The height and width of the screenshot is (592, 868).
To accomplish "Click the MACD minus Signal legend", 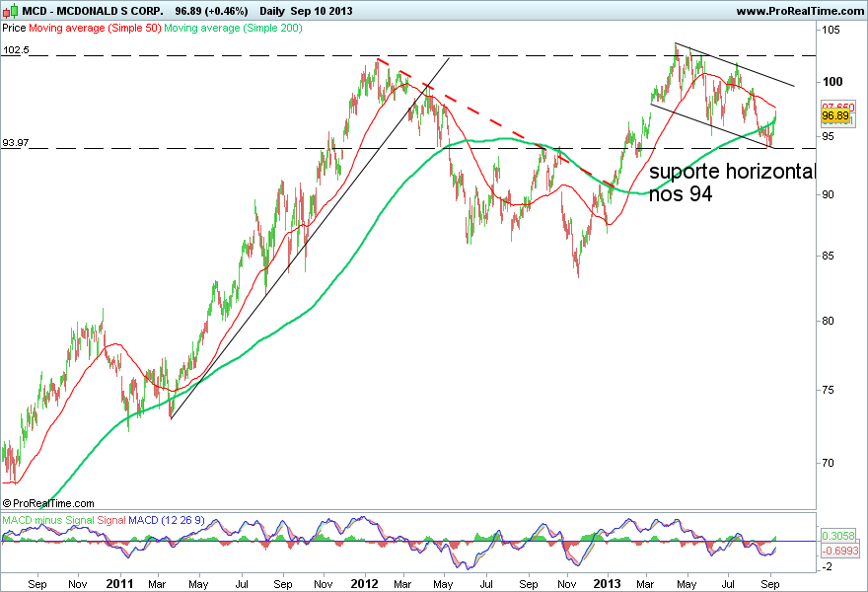I will point(48,521).
